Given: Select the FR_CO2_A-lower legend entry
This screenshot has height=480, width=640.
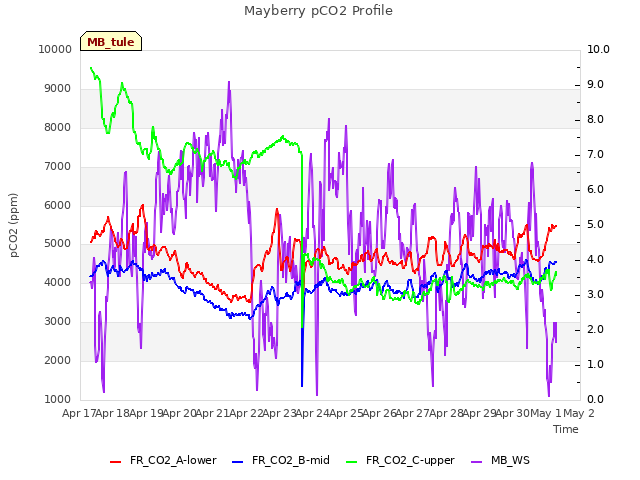Looking at the screenshot, I should [x=163, y=460].
